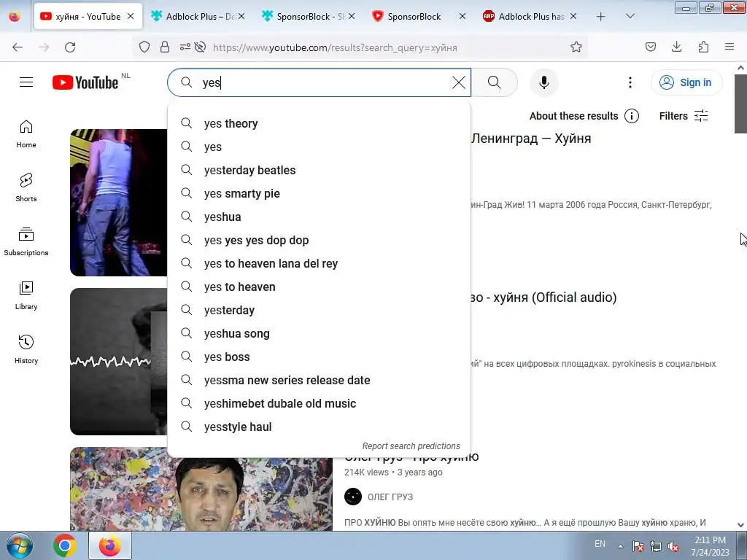Choose the 'yeshua song' suggestion

click(x=319, y=333)
